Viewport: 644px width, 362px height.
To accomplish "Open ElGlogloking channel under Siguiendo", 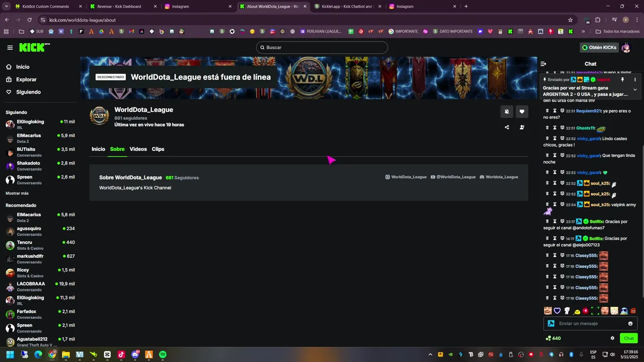I will (40, 124).
